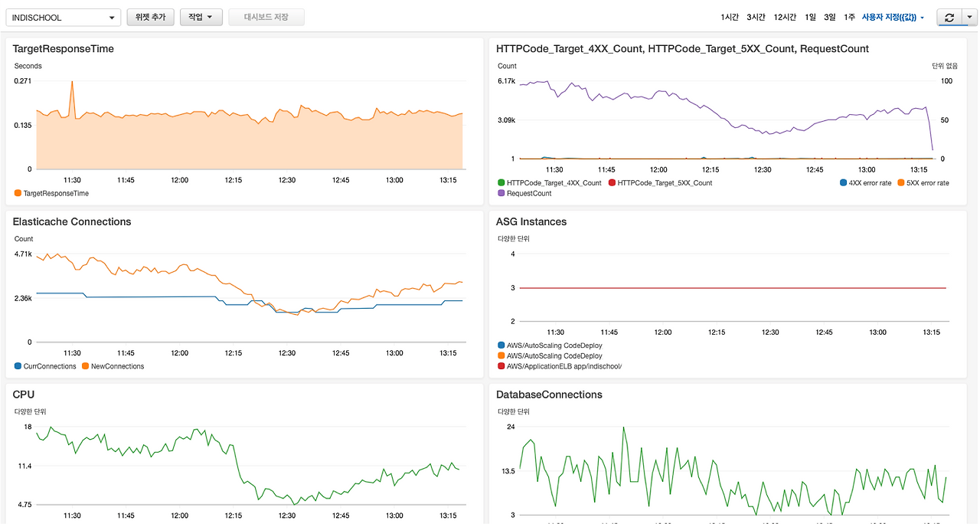Toggle the purple RequestCount legend swatch
The width and height of the screenshot is (980, 524).
coord(501,194)
